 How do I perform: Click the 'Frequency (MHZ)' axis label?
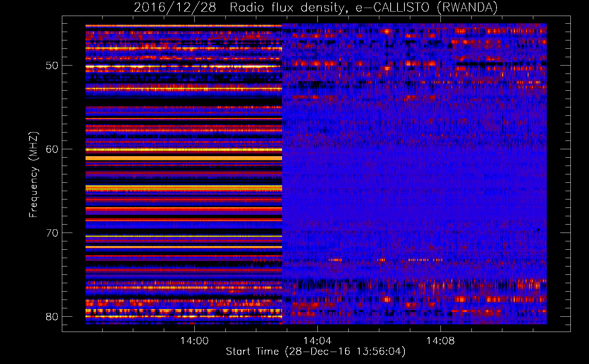pyautogui.click(x=33, y=175)
